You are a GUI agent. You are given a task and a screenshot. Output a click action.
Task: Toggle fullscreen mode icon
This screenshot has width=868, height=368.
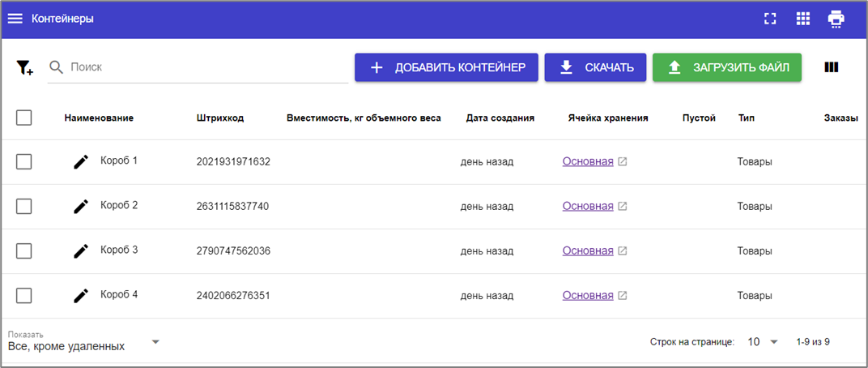point(770,19)
